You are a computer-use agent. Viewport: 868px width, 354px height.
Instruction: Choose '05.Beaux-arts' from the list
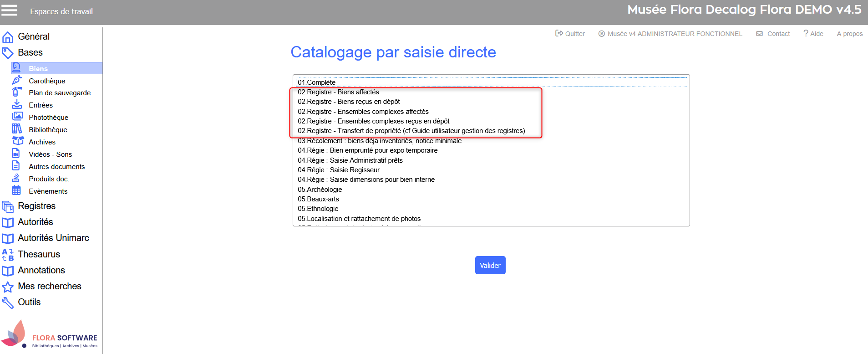[319, 199]
